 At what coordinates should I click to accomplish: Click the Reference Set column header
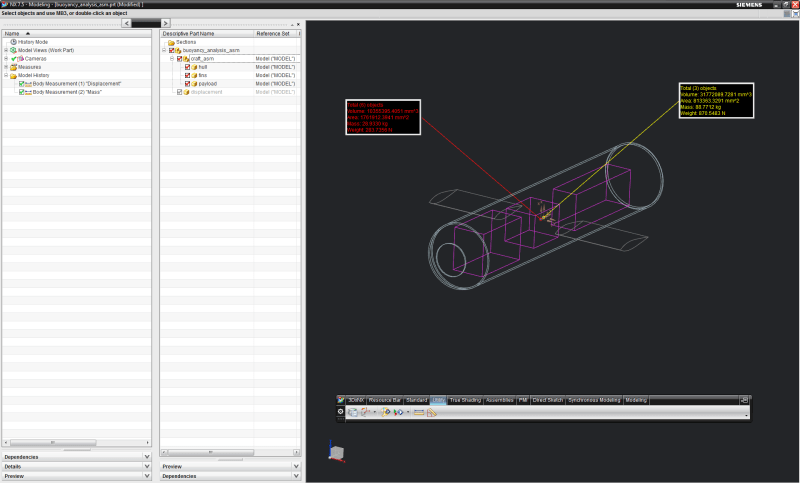(275, 33)
